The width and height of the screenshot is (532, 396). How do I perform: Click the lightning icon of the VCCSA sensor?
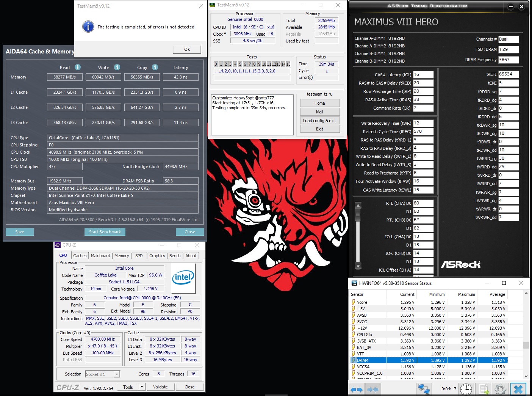click(x=354, y=367)
